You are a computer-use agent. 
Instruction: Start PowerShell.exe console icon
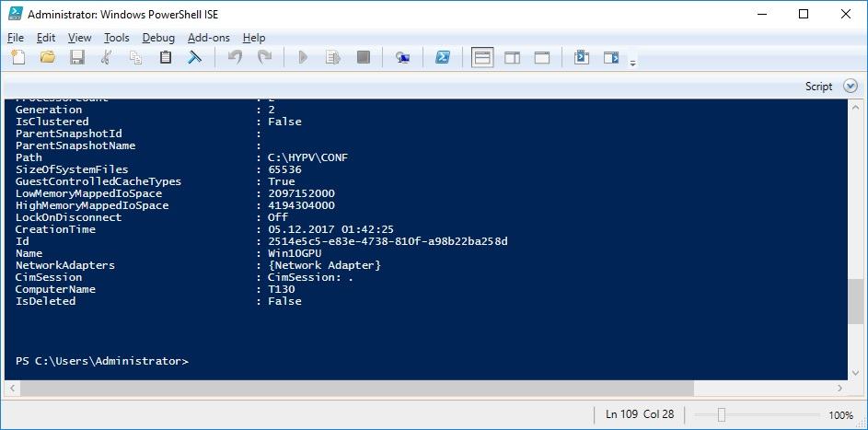pyautogui.click(x=443, y=57)
